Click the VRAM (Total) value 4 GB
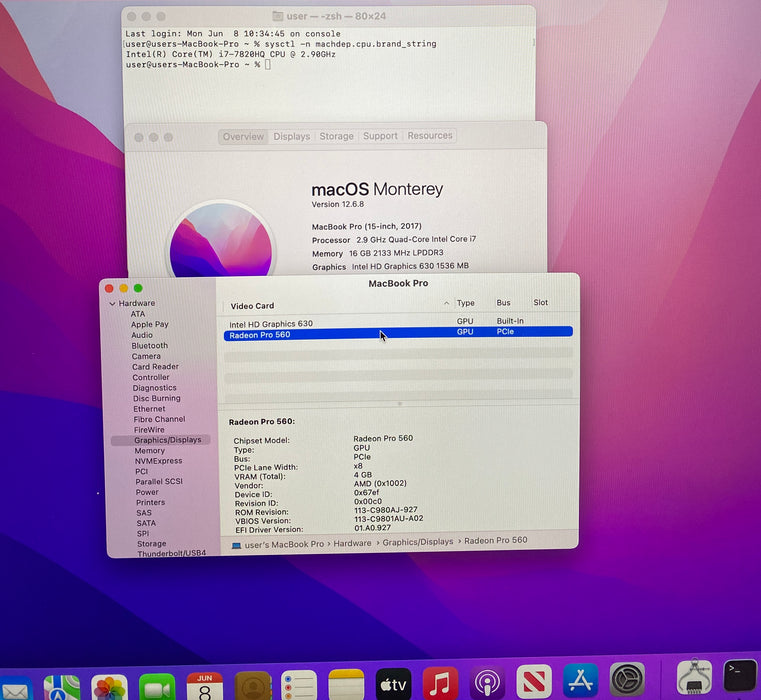The height and width of the screenshot is (700, 761). [363, 475]
